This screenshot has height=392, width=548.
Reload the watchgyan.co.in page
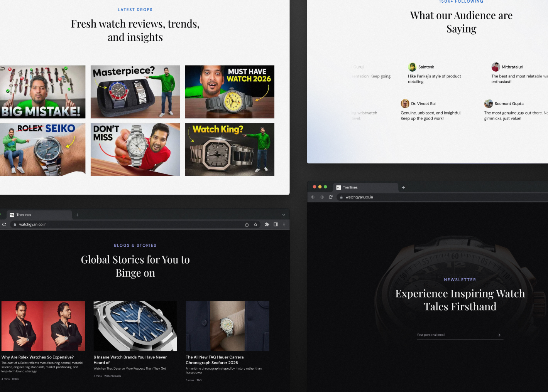click(x=4, y=224)
